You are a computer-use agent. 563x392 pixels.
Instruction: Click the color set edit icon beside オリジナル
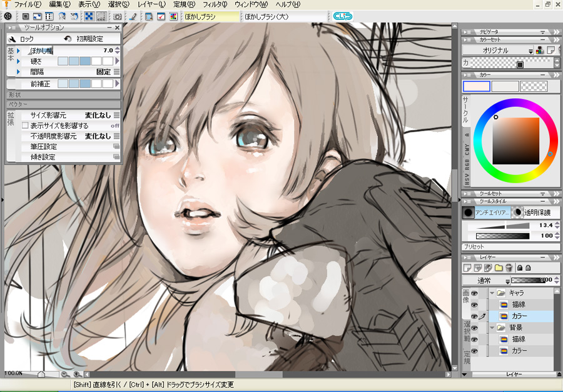click(540, 50)
